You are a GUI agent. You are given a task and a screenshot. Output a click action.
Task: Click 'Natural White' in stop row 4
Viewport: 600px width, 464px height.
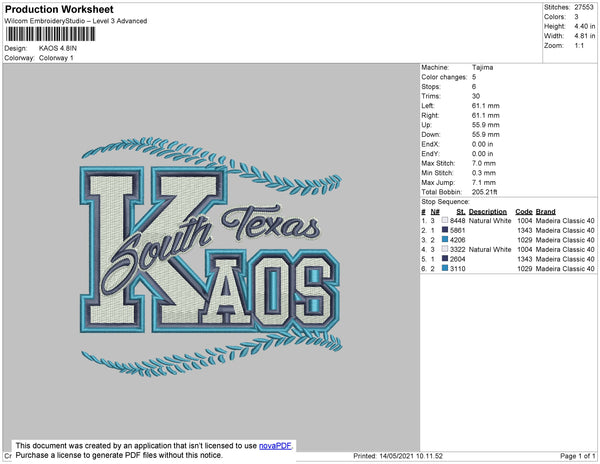[490, 249]
